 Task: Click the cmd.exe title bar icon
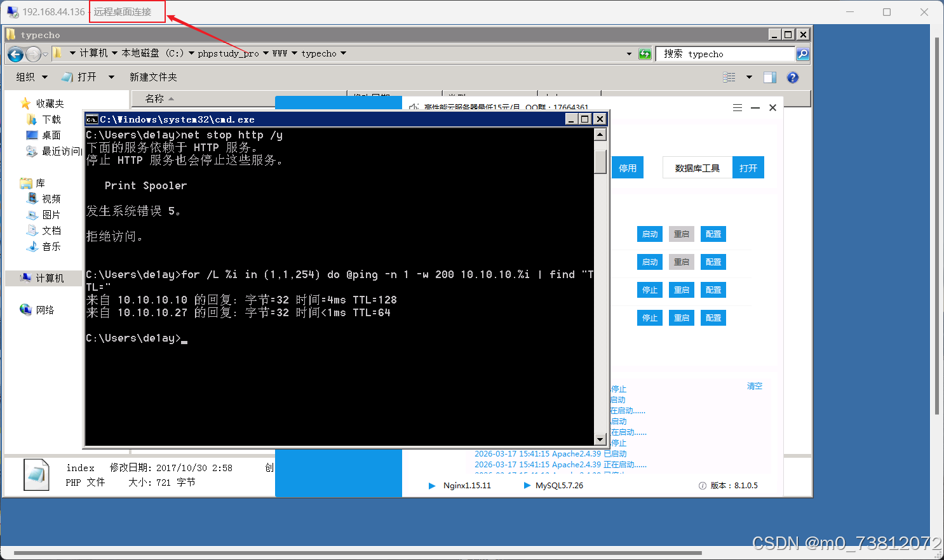pos(91,119)
